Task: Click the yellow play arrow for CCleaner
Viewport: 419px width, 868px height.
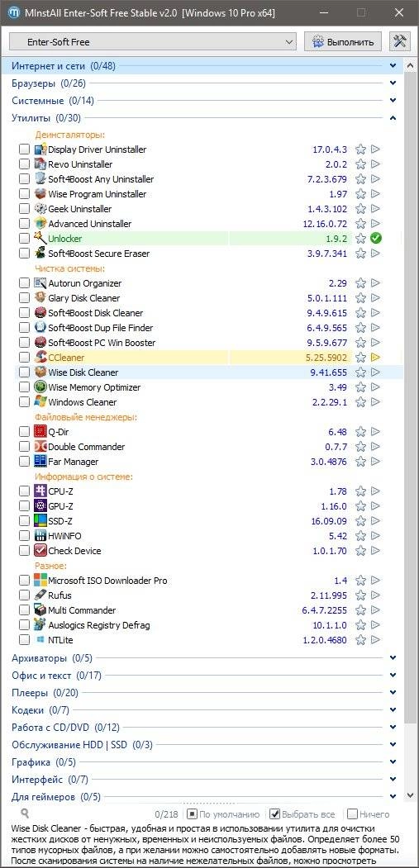Action: point(376,358)
